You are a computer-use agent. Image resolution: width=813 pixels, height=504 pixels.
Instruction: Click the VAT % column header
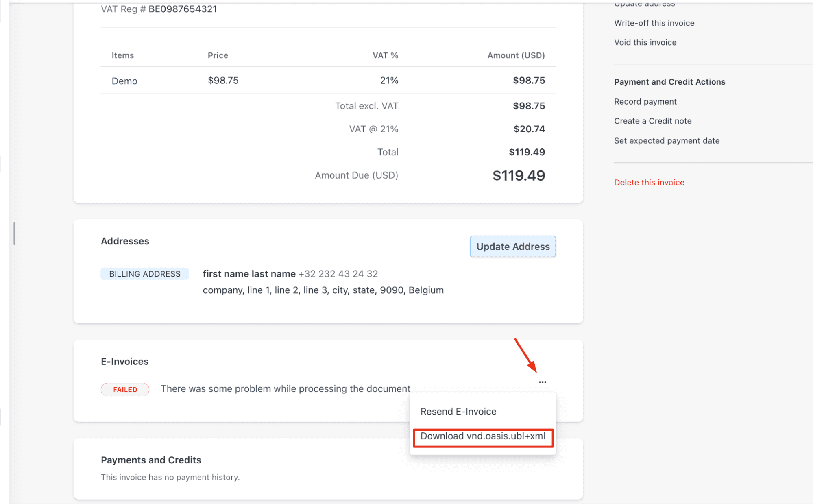[385, 55]
